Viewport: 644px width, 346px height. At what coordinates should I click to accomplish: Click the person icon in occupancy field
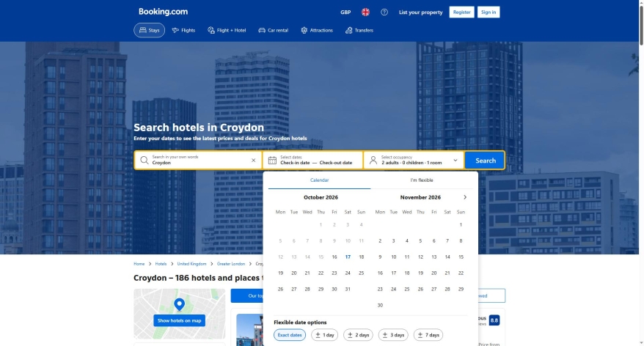373,161
